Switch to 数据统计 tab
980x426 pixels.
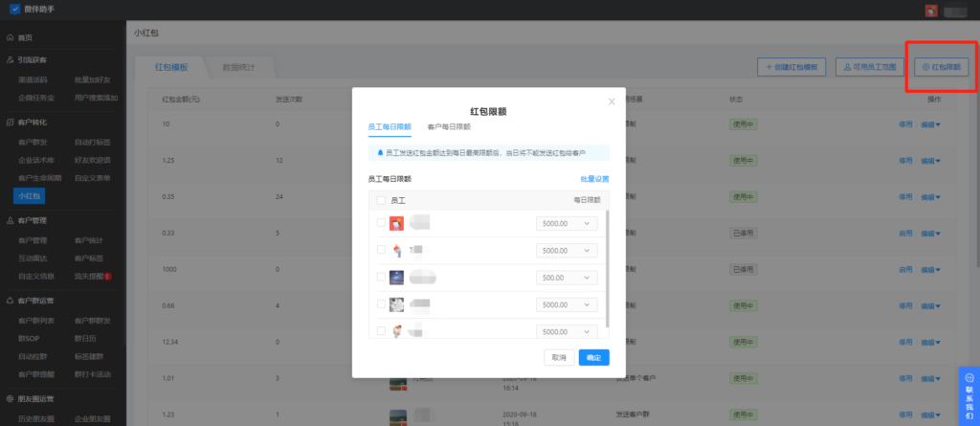238,68
